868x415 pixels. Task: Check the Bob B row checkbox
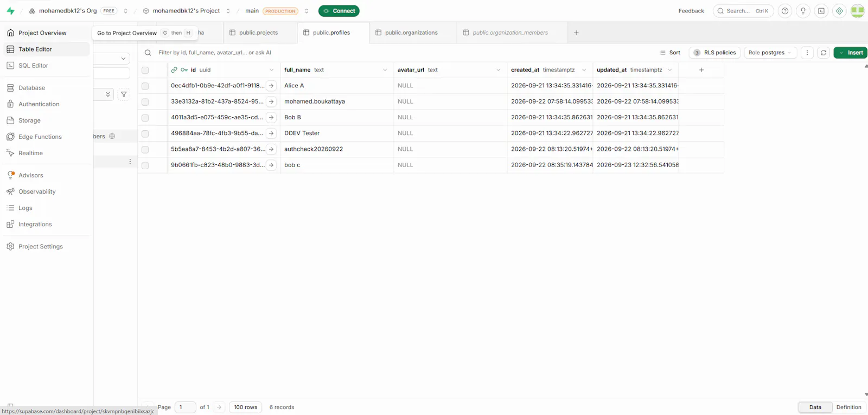[x=145, y=117]
